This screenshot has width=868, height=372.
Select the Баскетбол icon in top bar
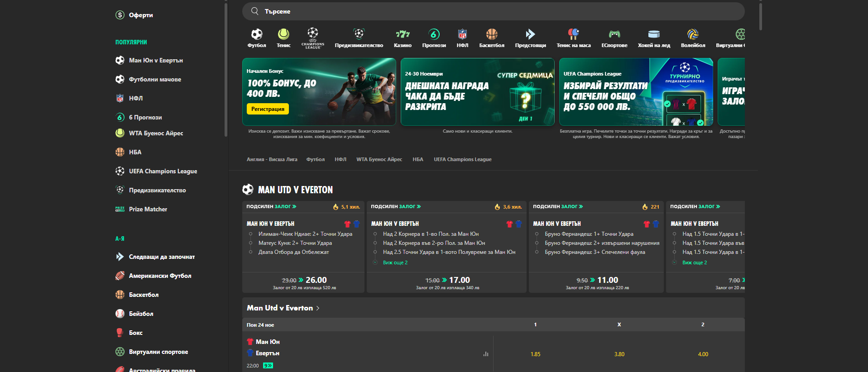click(492, 38)
